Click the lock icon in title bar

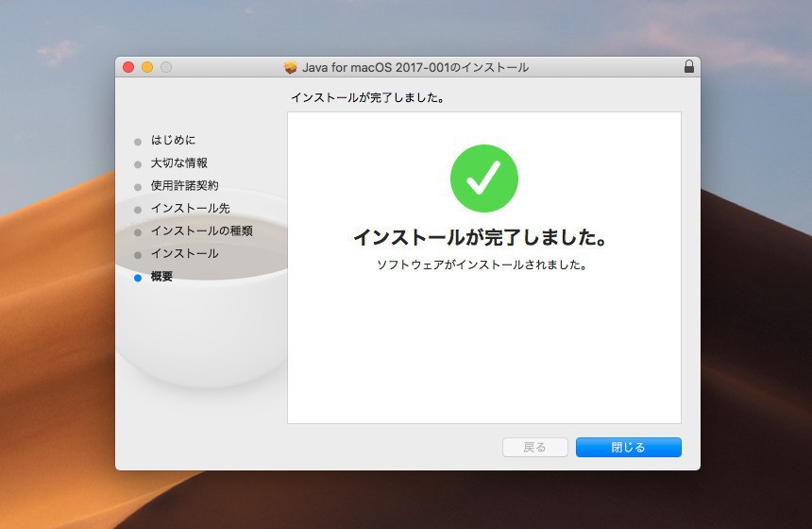[x=688, y=66]
